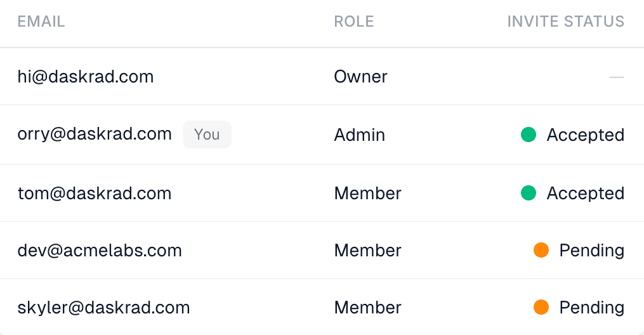Click the dash in the Owner row status
Screen dimensions: 644x335
click(x=617, y=77)
